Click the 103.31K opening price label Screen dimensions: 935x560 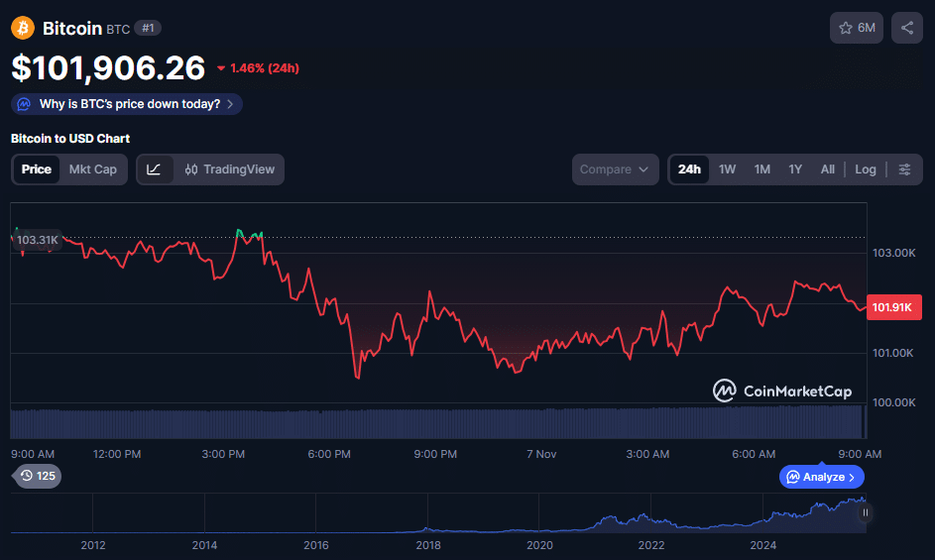tap(38, 240)
